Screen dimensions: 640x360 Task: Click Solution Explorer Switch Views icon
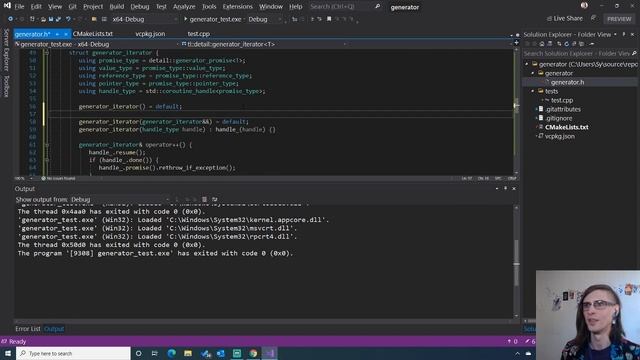549,44
